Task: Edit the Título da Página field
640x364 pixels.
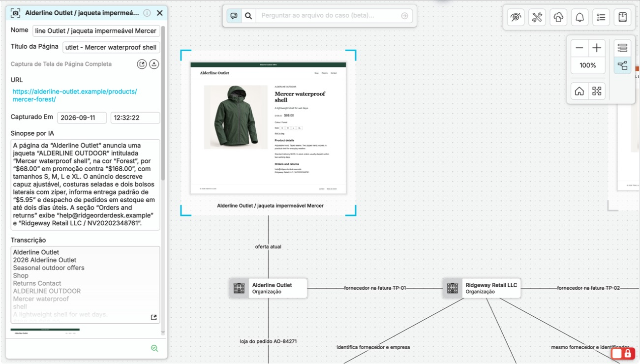Action: pyautogui.click(x=111, y=47)
